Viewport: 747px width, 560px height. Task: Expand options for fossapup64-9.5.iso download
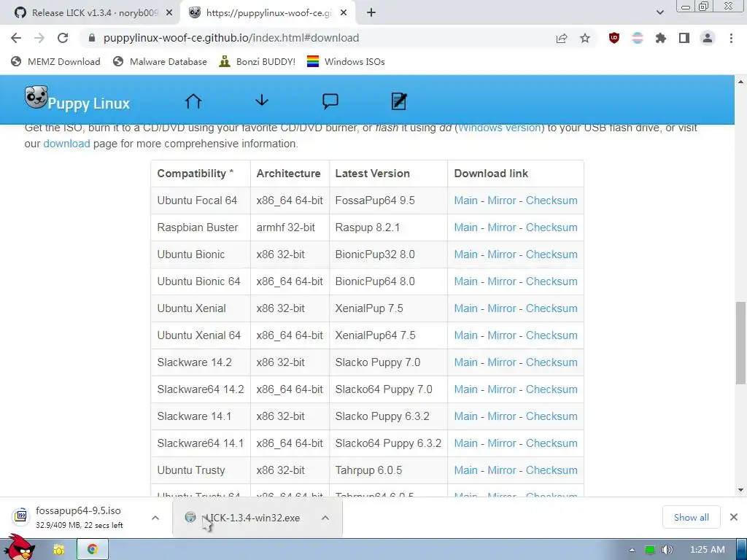tap(155, 518)
